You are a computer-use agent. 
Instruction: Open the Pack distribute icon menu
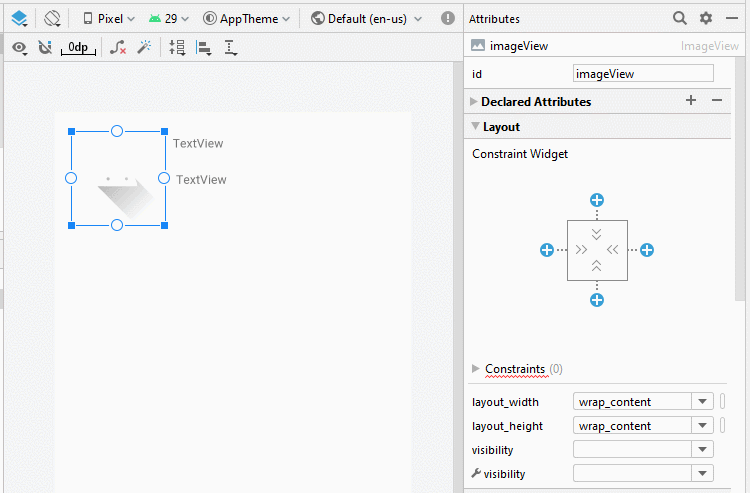[x=177, y=47]
